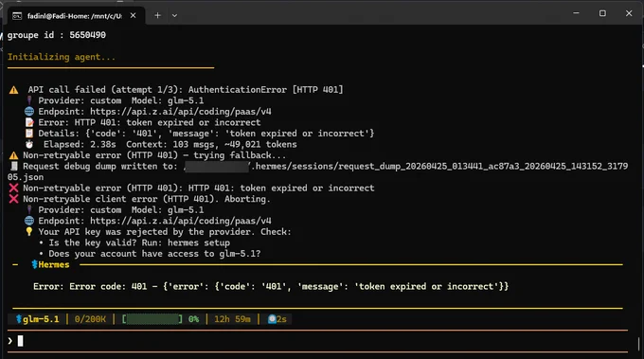Click the 12h 59m session time
Screen dimensions: 644x359
pyautogui.click(x=232, y=319)
